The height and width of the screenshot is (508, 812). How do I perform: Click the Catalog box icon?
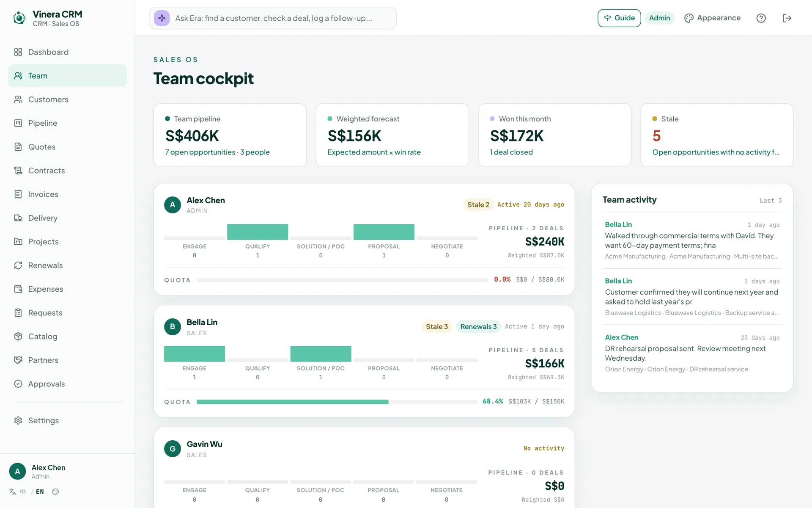[18, 337]
